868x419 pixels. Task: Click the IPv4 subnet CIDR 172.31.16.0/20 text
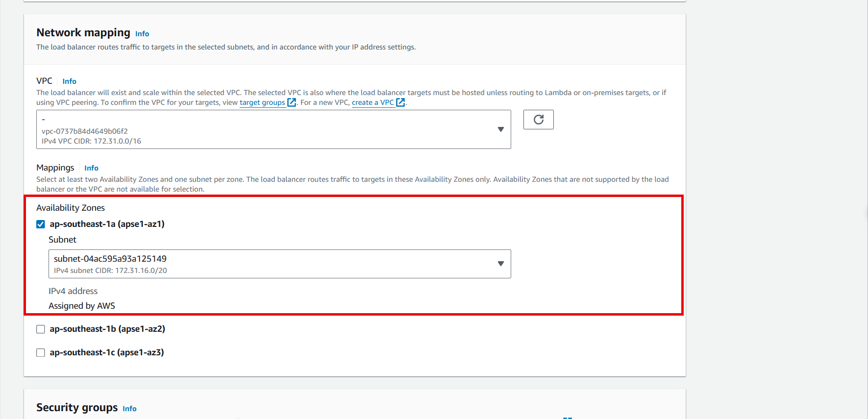click(110, 271)
